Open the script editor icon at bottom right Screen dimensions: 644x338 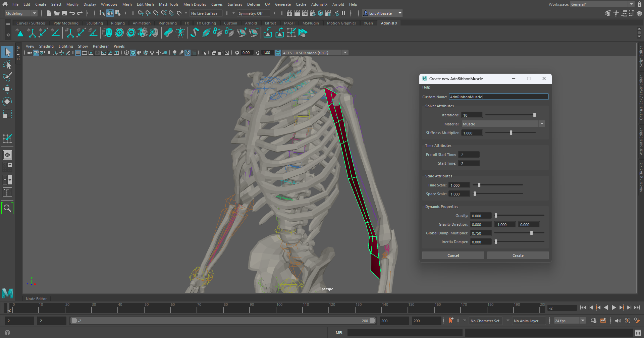[638, 333]
